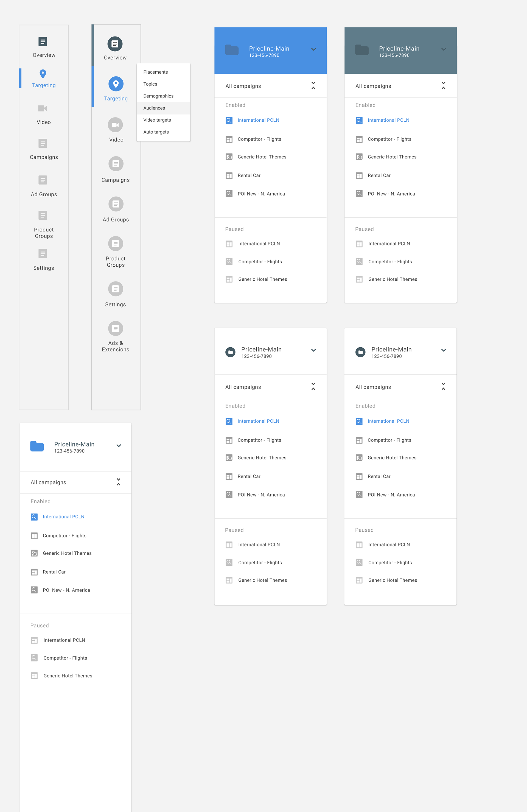Image resolution: width=527 pixels, height=812 pixels.
Task: Collapse All campaigns in the blue-folder card
Action: pos(118,482)
